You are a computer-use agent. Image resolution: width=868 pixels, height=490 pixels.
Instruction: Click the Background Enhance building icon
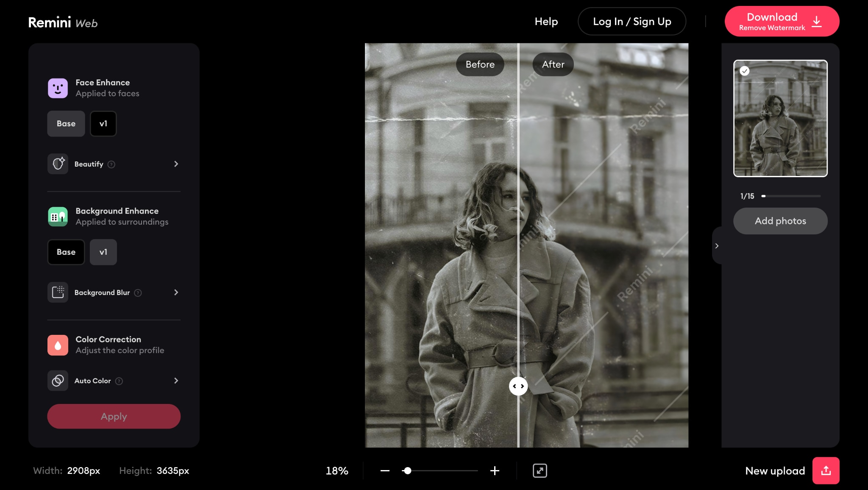[x=58, y=217]
